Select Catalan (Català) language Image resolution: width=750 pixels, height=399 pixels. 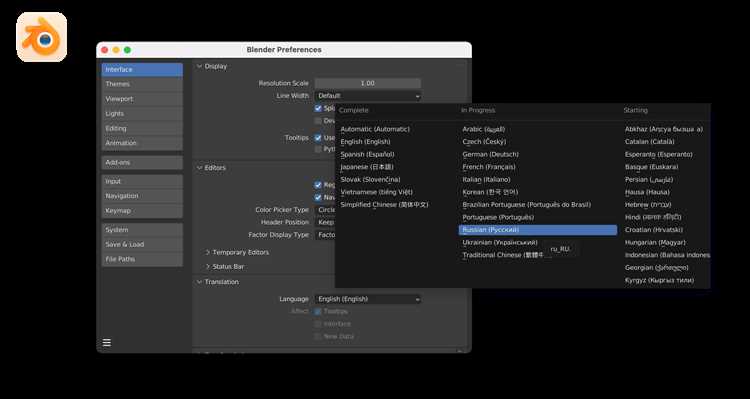(650, 142)
